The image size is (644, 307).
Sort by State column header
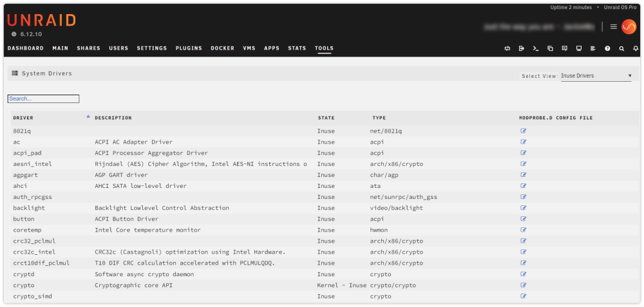tap(326, 118)
